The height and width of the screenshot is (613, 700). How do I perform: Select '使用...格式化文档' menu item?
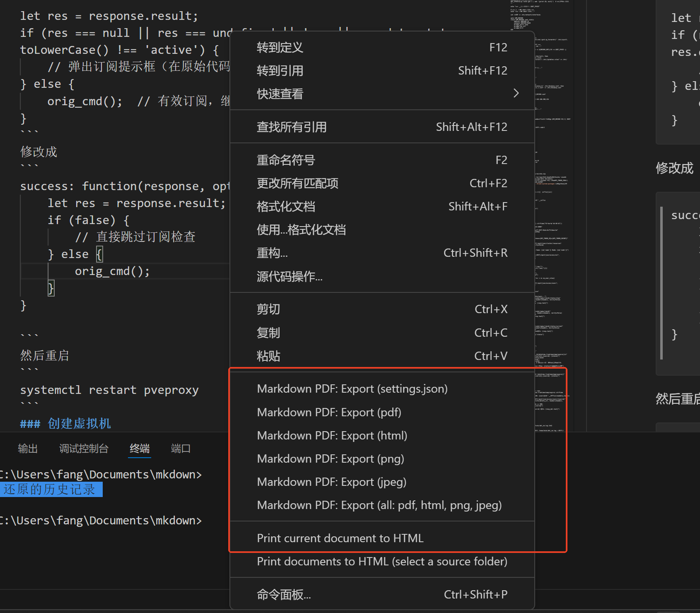point(382,229)
